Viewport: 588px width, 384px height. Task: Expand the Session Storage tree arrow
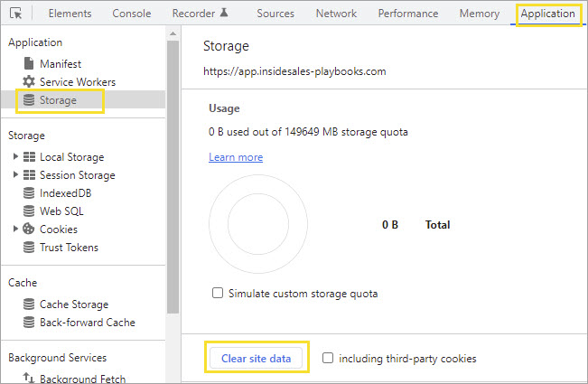point(15,175)
